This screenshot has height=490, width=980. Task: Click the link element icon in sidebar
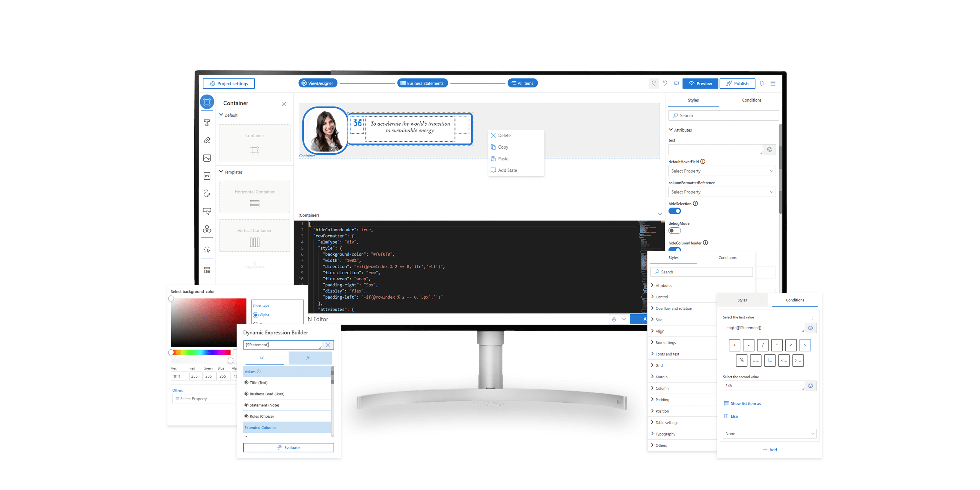click(x=207, y=140)
